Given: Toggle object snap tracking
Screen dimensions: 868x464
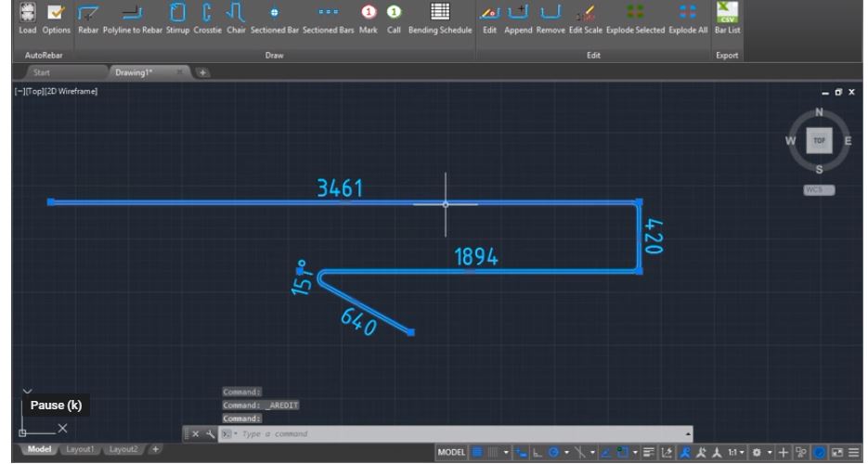Looking at the screenshot, I should [605, 452].
